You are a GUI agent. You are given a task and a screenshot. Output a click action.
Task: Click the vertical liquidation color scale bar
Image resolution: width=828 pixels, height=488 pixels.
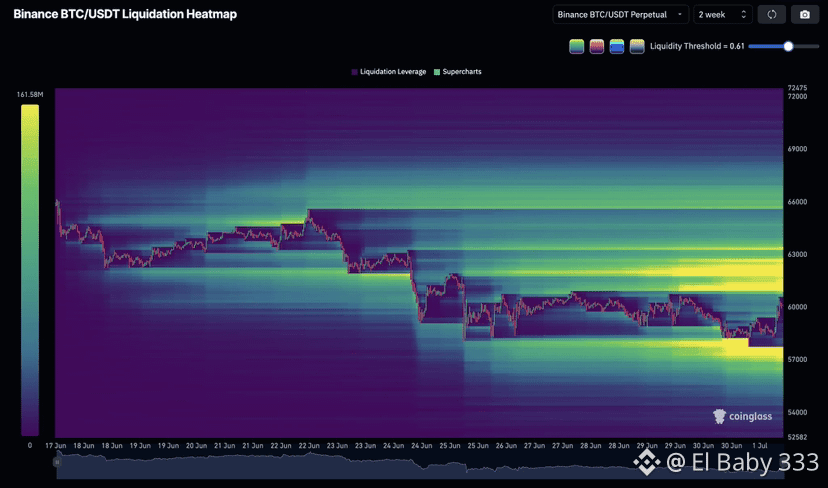pyautogui.click(x=30, y=270)
